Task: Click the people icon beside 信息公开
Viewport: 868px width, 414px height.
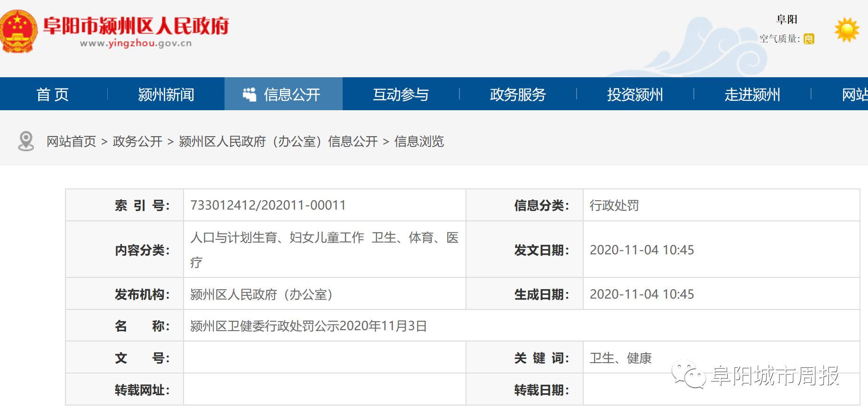Action: (249, 95)
